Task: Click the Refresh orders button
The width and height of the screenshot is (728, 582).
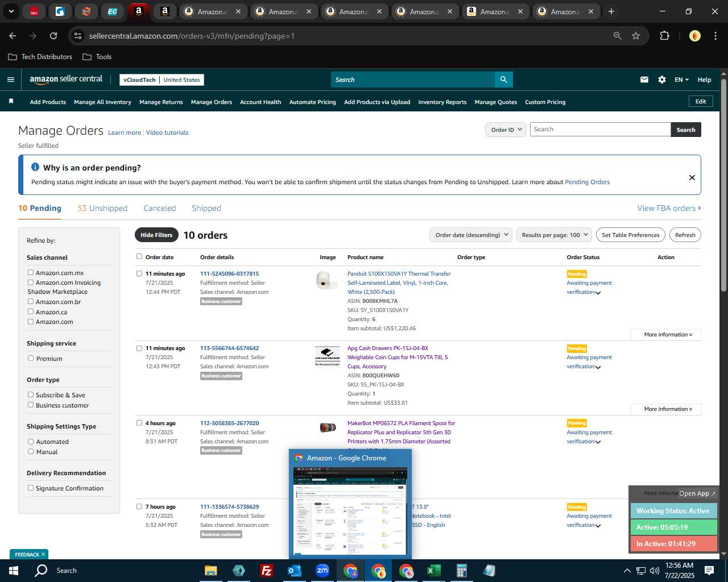Action: [x=685, y=235]
